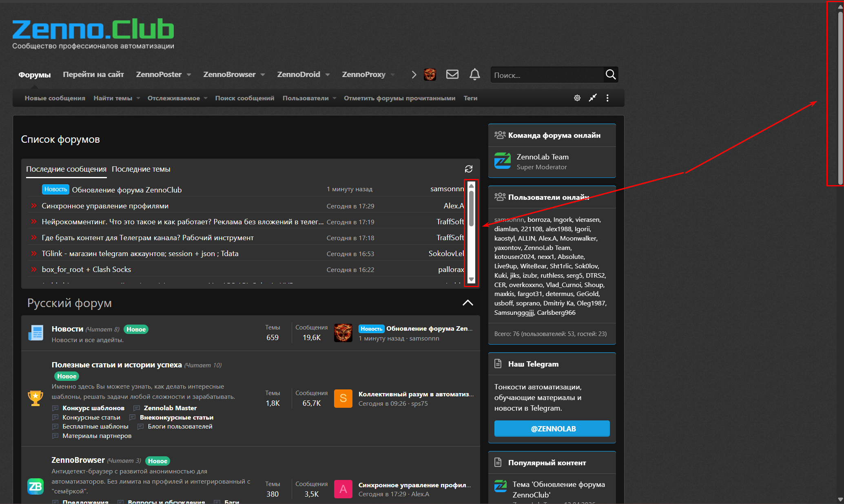Open the Бесплатные шаблоны subforum link

[95, 427]
